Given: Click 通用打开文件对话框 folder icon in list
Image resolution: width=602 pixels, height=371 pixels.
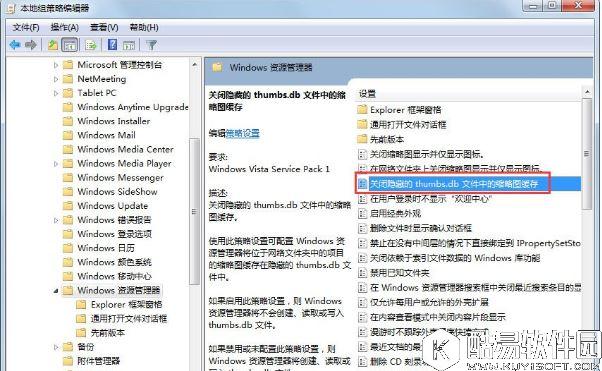Looking at the screenshot, I should click(362, 124).
